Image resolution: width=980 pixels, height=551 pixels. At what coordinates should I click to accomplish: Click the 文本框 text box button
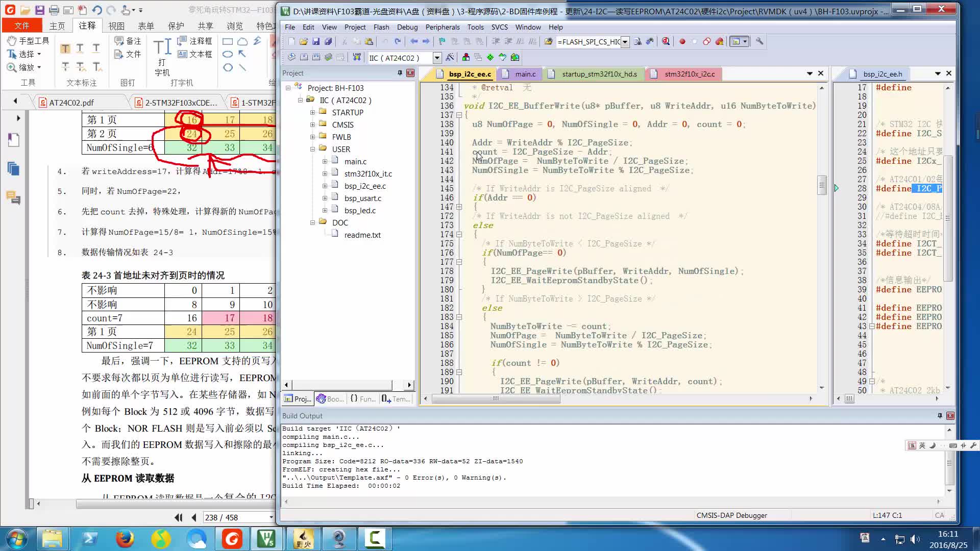pos(195,54)
